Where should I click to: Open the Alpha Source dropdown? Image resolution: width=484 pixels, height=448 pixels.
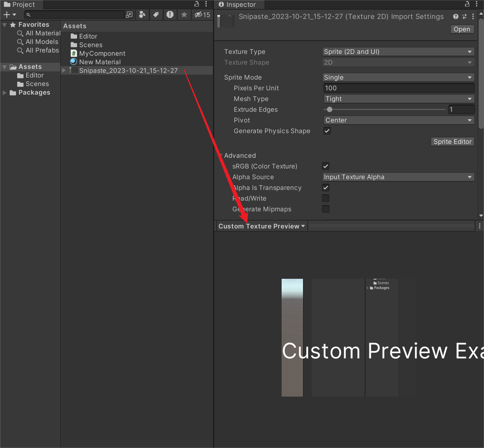click(398, 177)
